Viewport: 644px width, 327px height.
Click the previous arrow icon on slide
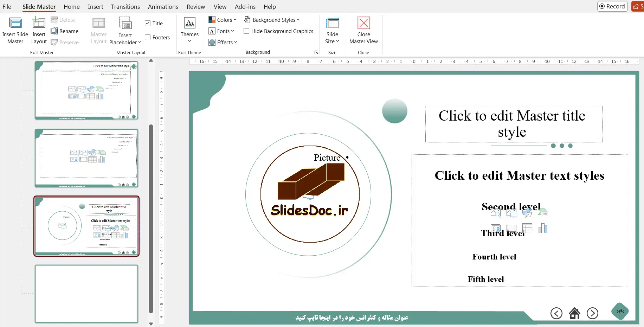coord(556,313)
